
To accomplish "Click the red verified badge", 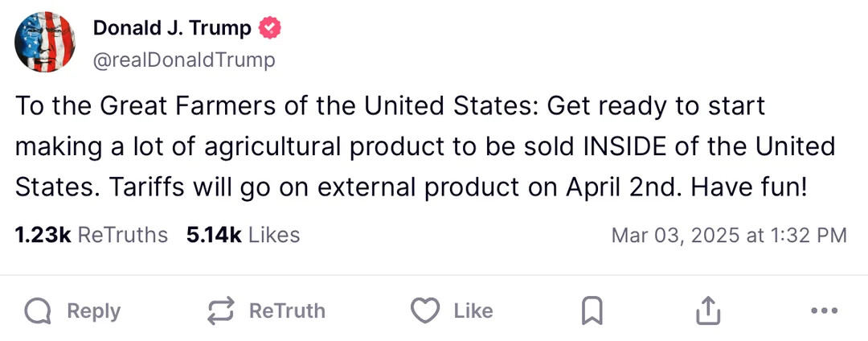I will tap(271, 27).
